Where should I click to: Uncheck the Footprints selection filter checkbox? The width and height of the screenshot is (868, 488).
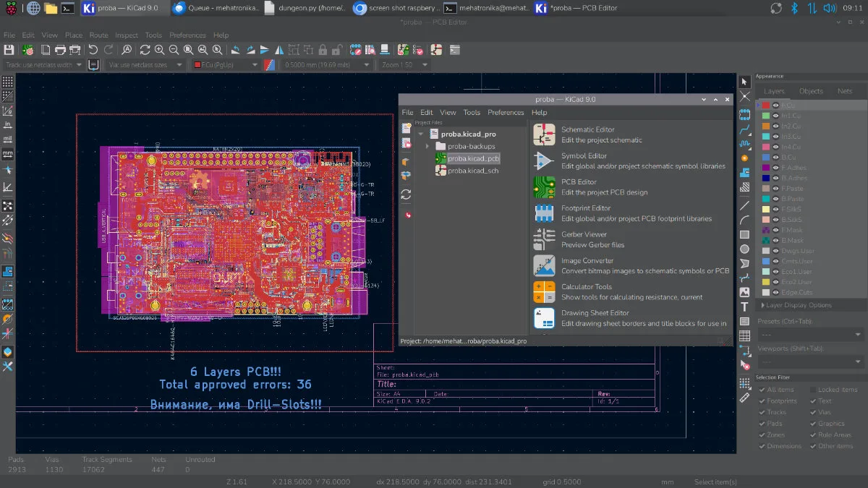coord(762,401)
